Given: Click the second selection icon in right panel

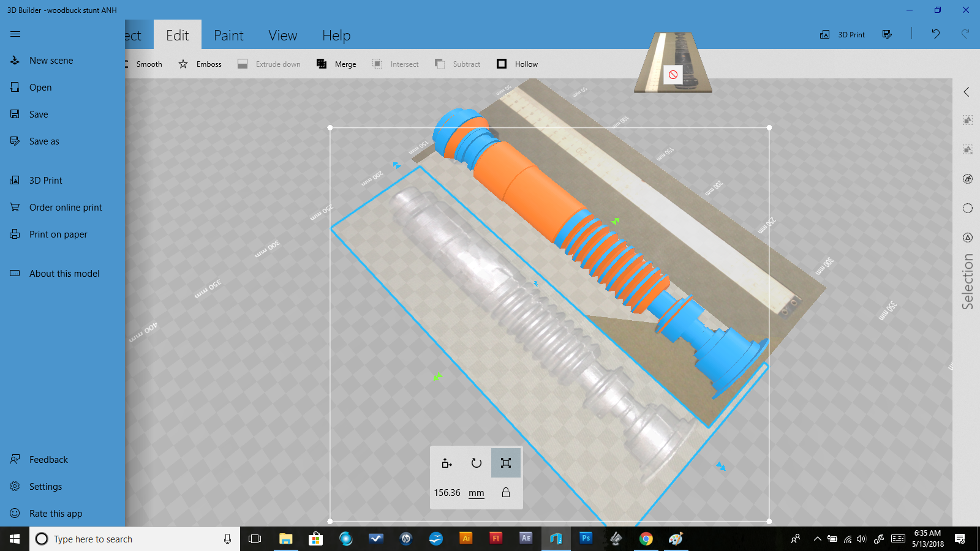Looking at the screenshot, I should (968, 149).
